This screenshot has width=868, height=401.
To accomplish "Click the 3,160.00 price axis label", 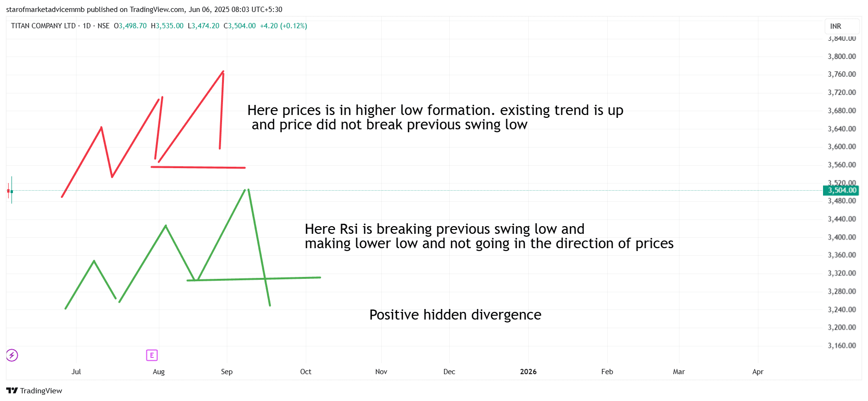I will [x=842, y=345].
